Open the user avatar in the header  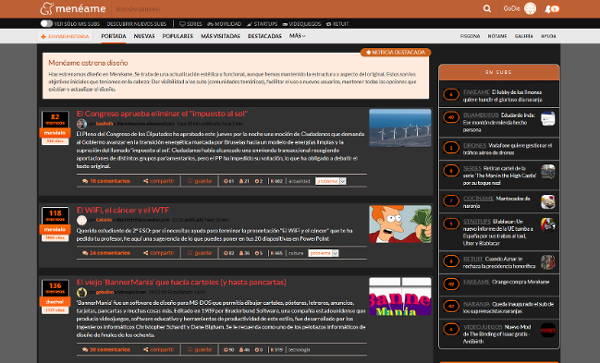[x=530, y=8]
